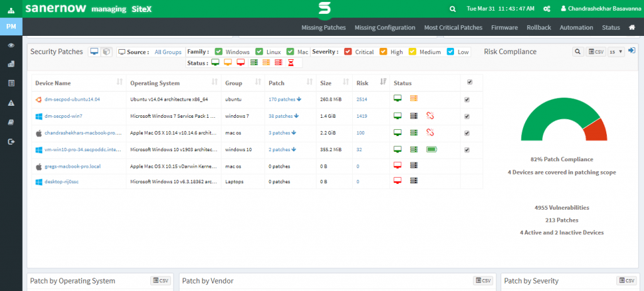Export Security Patches table as CSV
644x291 pixels.
[596, 52]
